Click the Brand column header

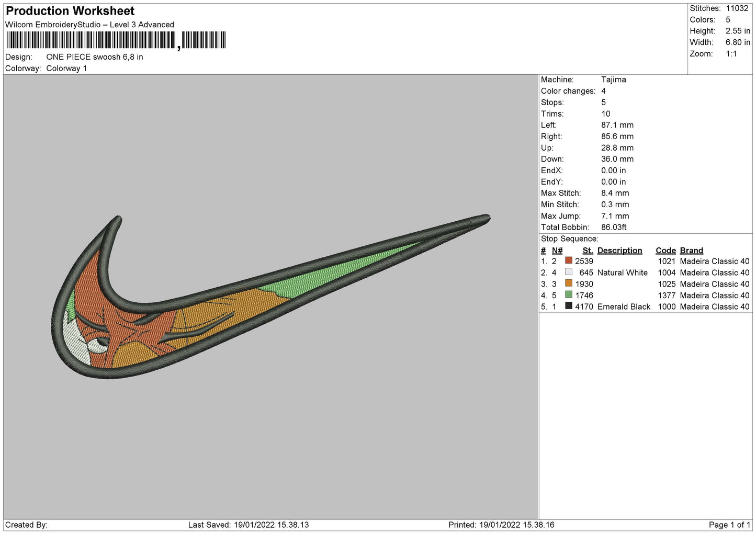point(691,251)
